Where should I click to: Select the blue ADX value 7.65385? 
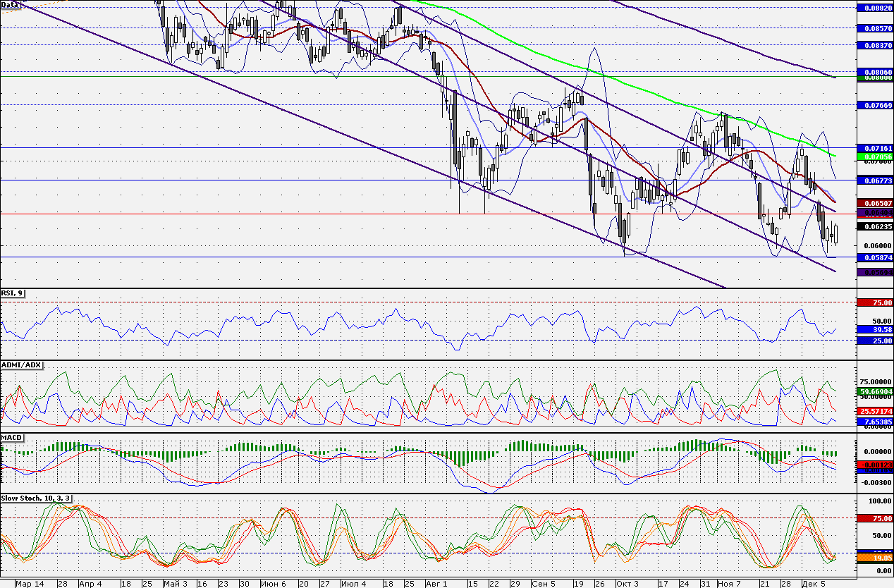pos(874,421)
